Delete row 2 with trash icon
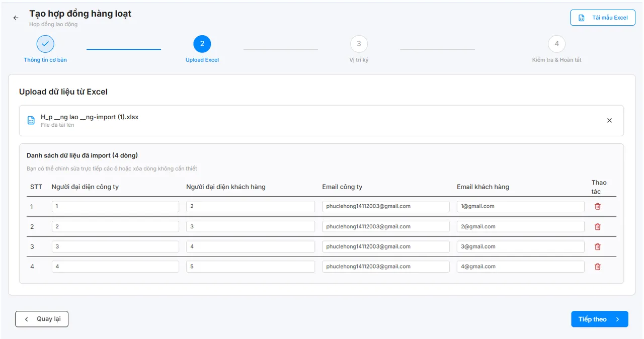 [x=598, y=227]
